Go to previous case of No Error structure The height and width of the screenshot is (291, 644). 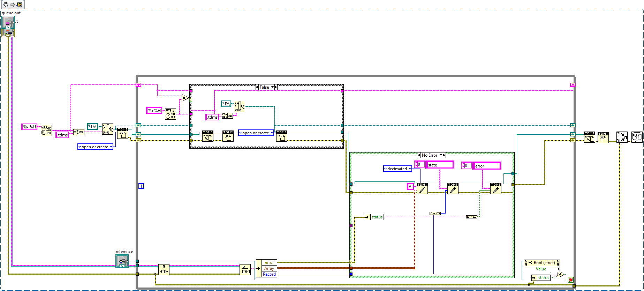[419, 155]
